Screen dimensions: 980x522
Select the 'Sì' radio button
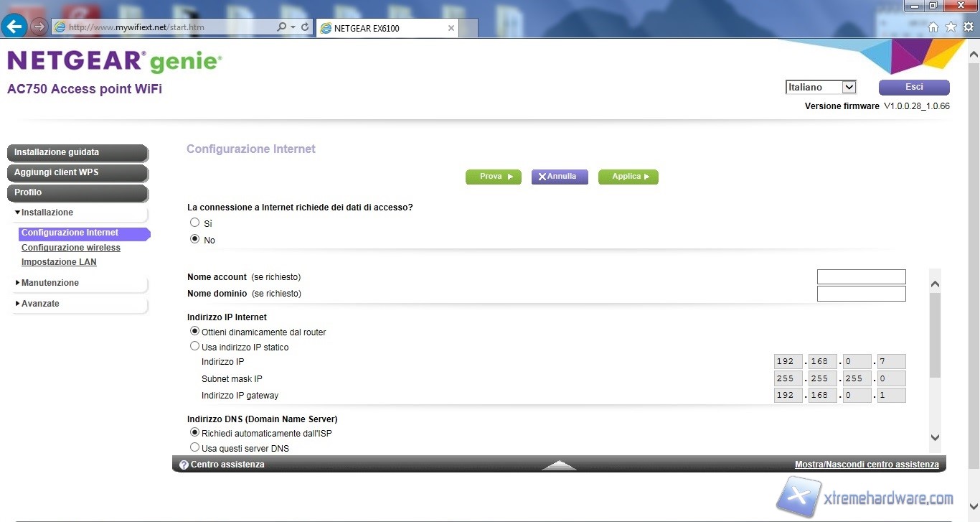(x=194, y=223)
